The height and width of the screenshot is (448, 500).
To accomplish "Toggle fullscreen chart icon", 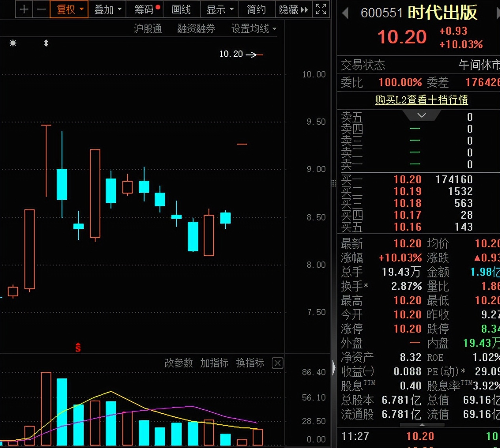I will point(321,9).
